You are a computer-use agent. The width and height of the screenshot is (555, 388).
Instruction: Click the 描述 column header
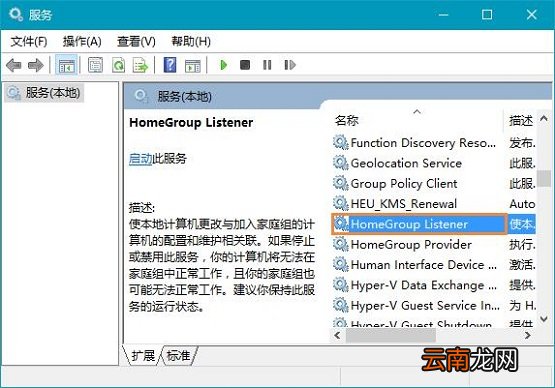(520, 121)
